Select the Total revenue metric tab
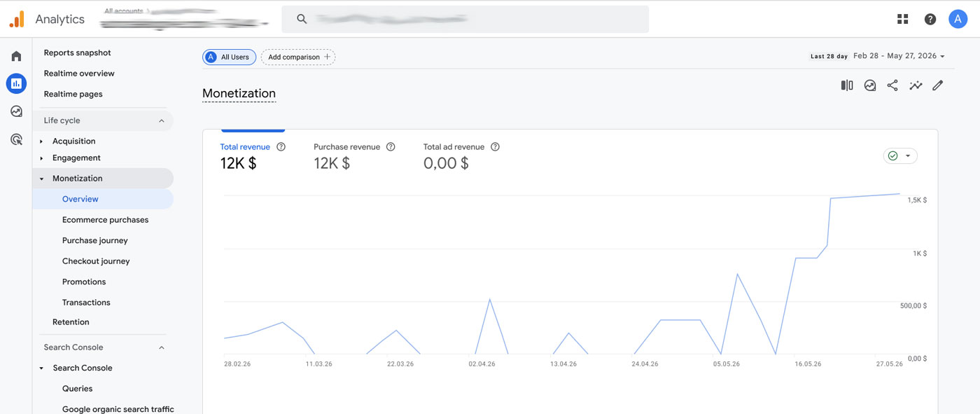The image size is (980, 414). pyautogui.click(x=253, y=156)
